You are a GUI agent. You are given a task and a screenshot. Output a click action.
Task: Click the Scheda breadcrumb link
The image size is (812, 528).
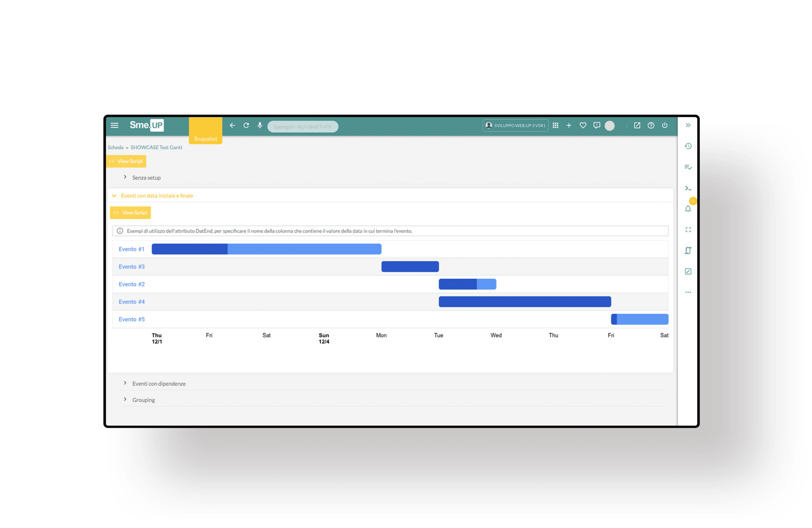coord(115,147)
